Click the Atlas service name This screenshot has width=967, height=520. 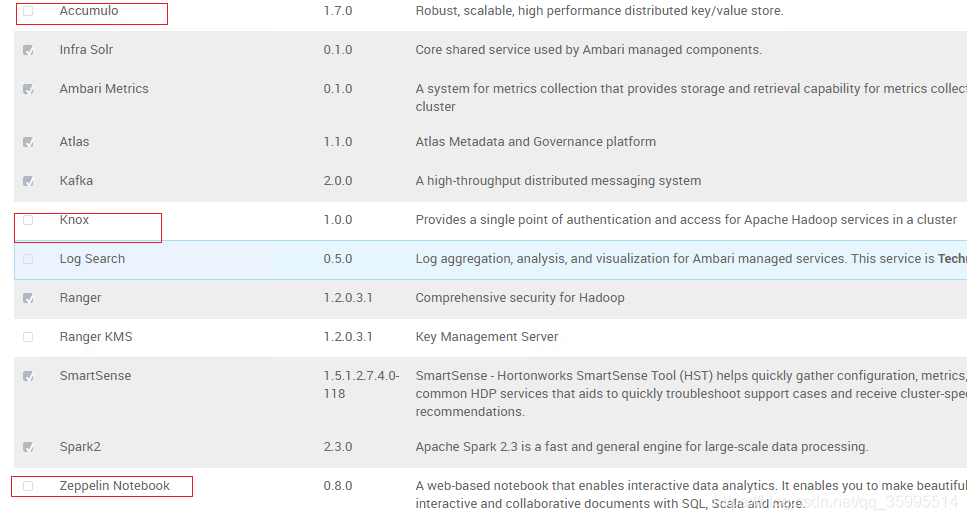(x=74, y=142)
